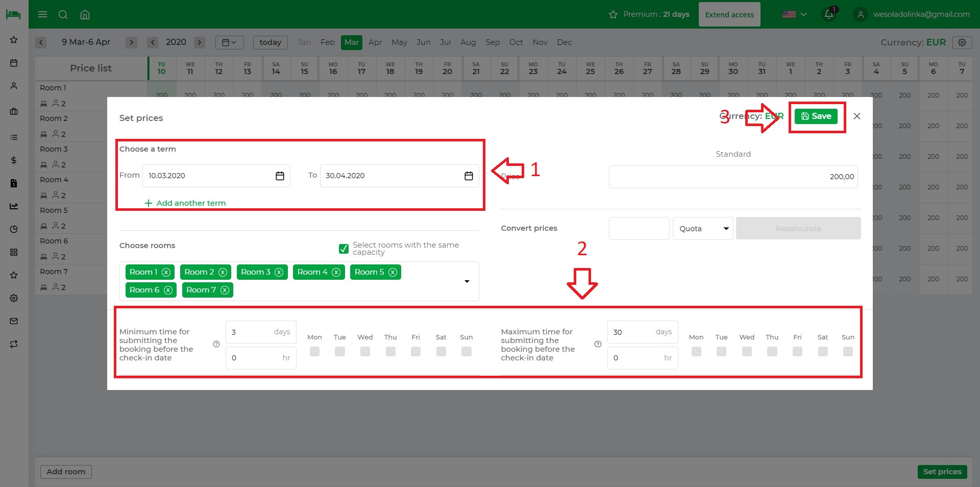Close the Set prices dialog
The image size is (980, 487).
click(x=857, y=116)
